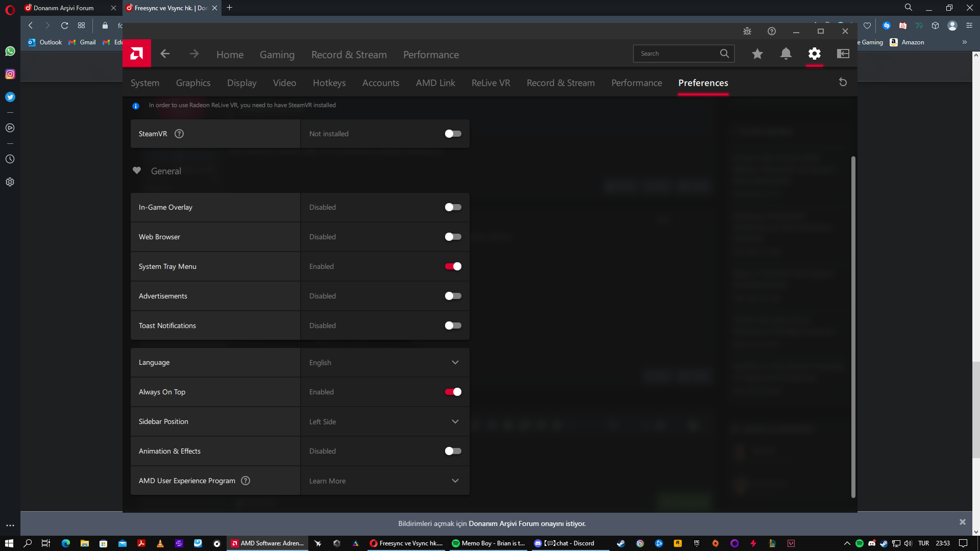980x551 pixels.
Task: Click the bug report icon
Action: pos(747,31)
